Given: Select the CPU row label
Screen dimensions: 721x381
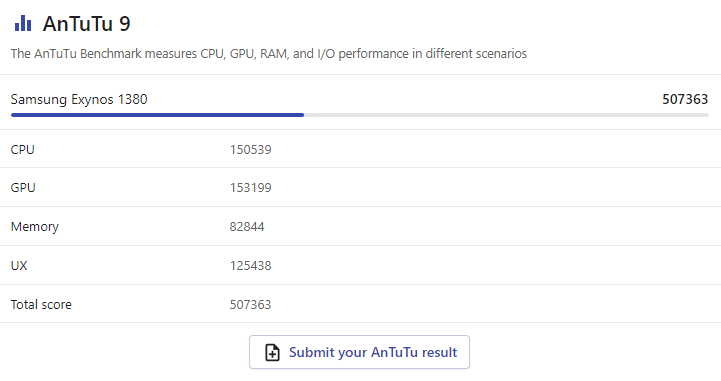Looking at the screenshot, I should (23, 150).
